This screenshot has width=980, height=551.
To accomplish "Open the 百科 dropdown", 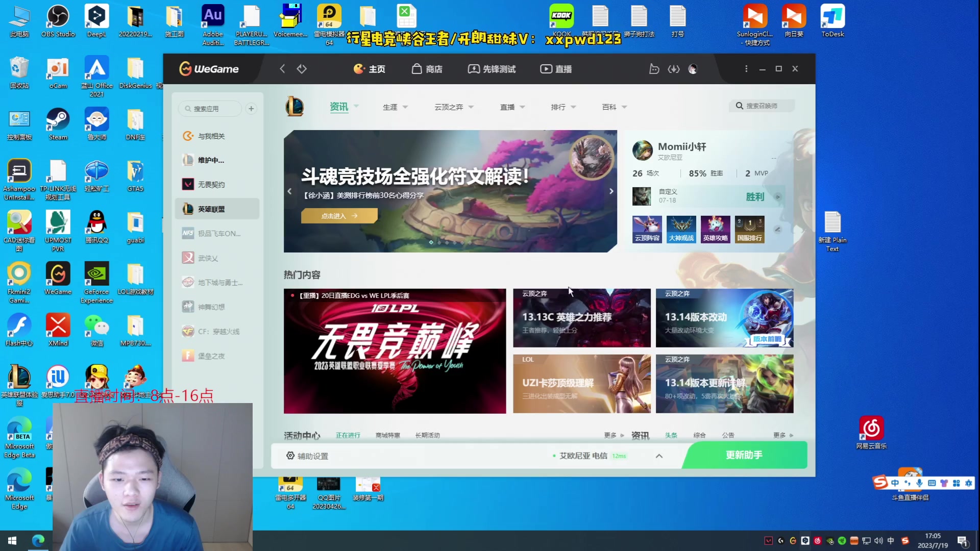I will pos(614,107).
